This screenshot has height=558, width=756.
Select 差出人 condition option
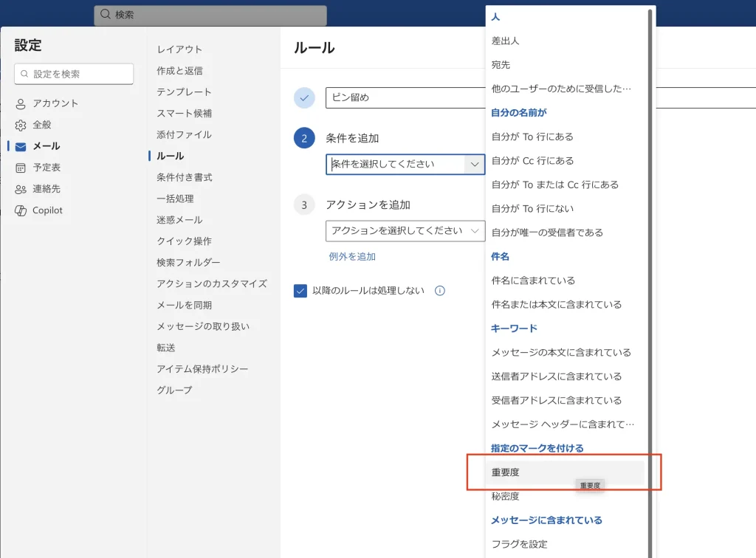(x=506, y=41)
